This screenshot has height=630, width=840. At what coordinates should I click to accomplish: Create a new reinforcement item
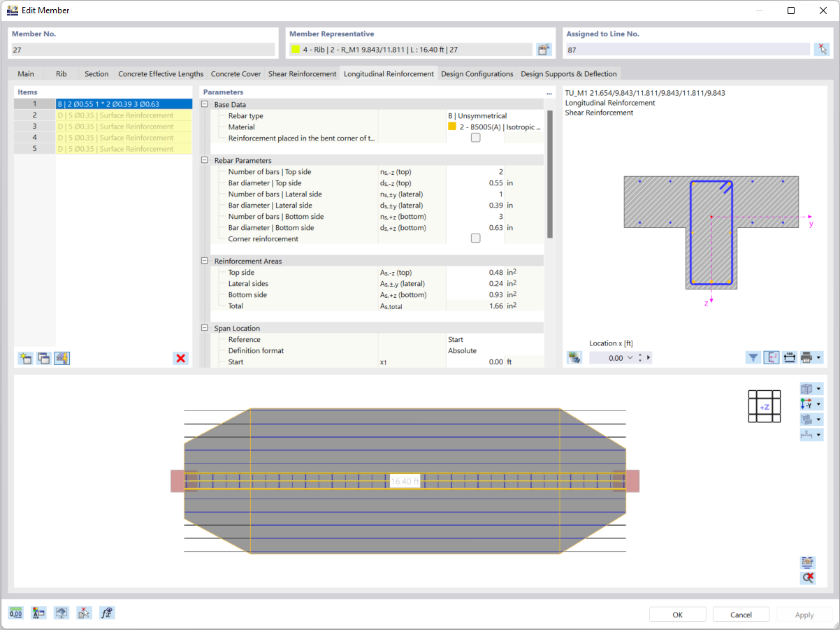point(25,358)
